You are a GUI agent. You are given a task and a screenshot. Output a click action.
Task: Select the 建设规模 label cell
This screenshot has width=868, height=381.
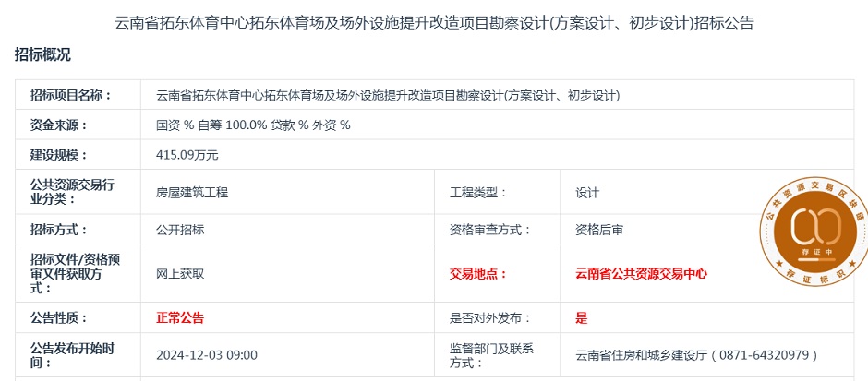(58, 155)
